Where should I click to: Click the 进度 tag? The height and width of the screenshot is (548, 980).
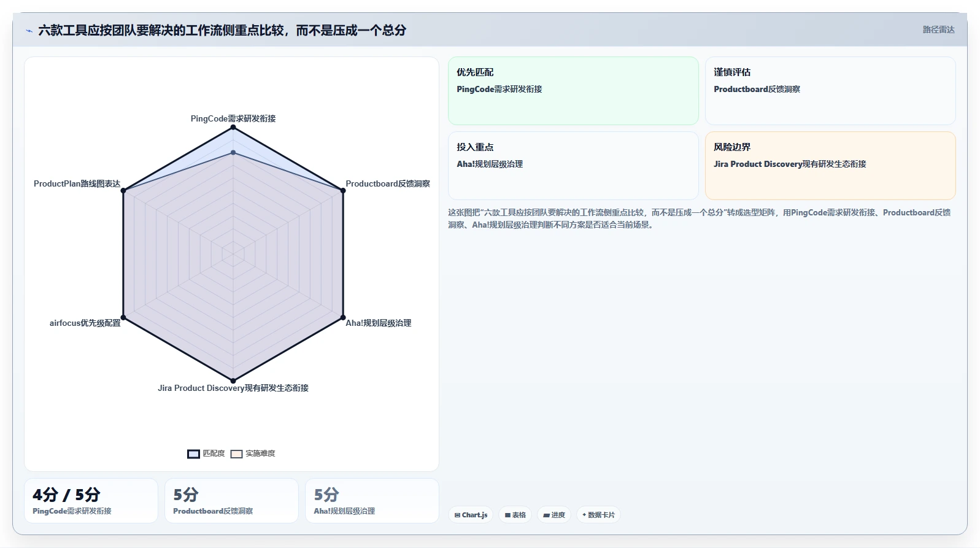pyautogui.click(x=554, y=515)
